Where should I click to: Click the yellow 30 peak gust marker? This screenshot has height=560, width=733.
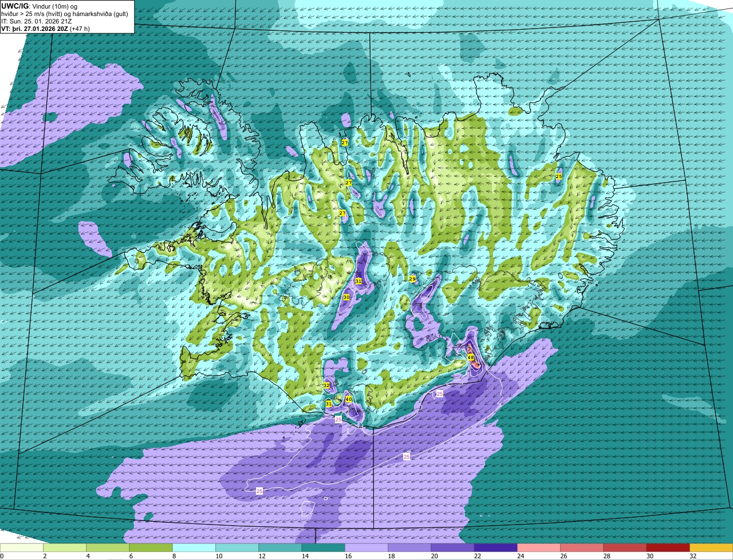point(346,297)
